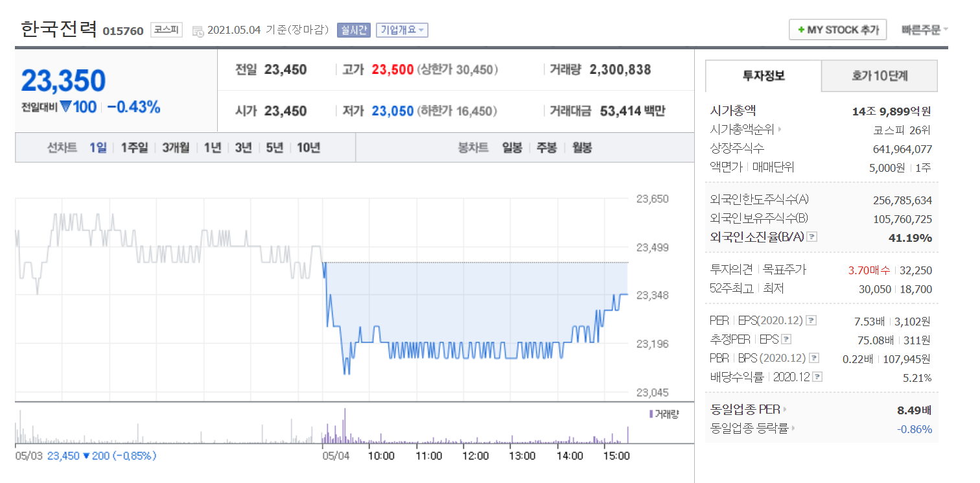
Task: Click the 외국인보유주식수(B) value 105,760,725
Action: pos(903,219)
